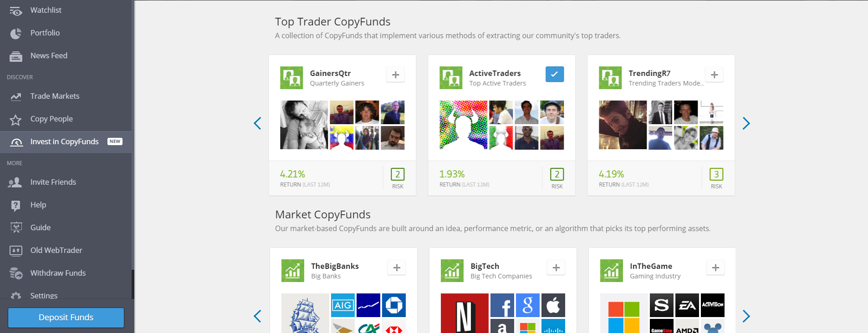Click the Chase logo in TheBigBanks
Image resolution: width=868 pixels, height=333 pixels.
click(x=394, y=305)
